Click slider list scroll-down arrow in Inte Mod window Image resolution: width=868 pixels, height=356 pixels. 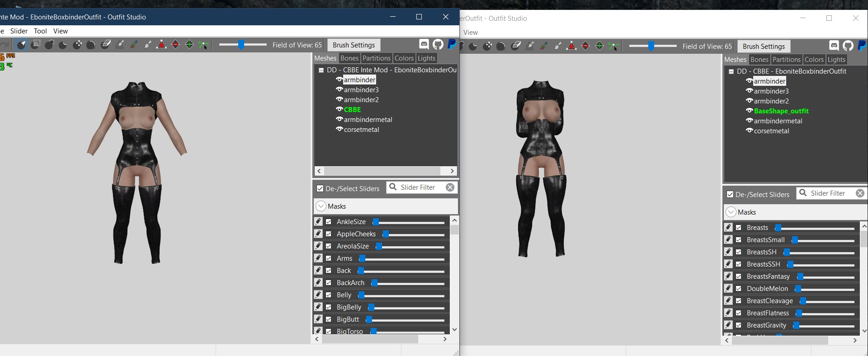pos(454,330)
